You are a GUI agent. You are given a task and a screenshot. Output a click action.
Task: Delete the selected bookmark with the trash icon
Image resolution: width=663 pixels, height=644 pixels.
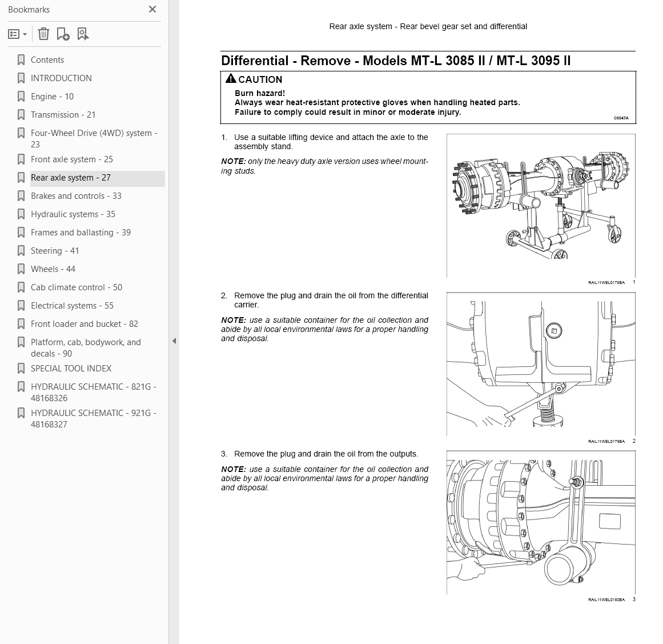(43, 34)
